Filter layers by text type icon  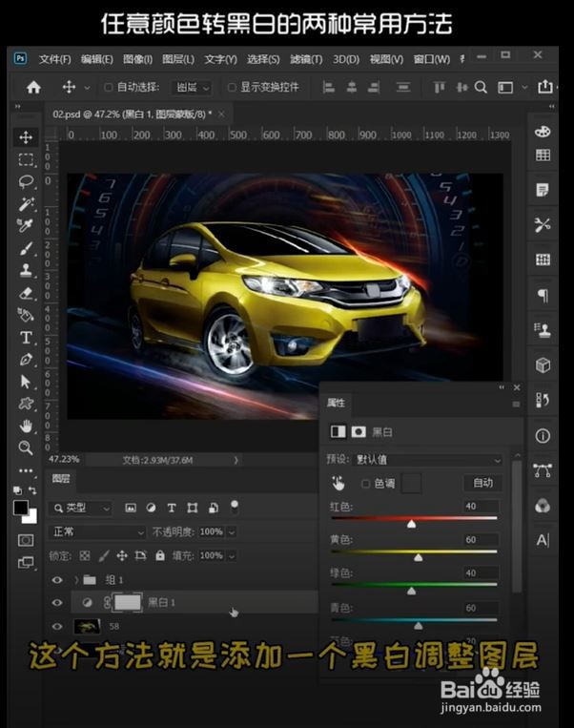[x=172, y=508]
